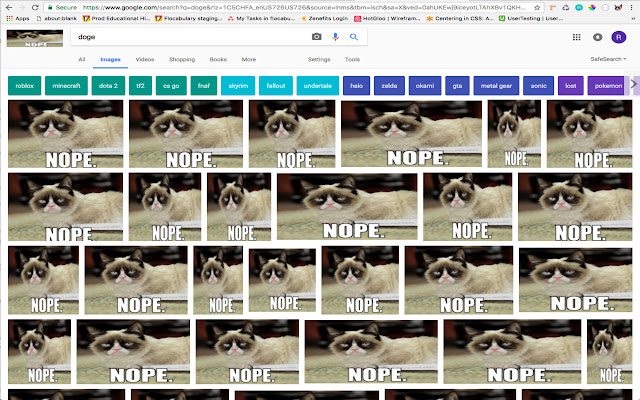This screenshot has width=640, height=400.
Task: Filter by the roblox chip
Action: 24,86
